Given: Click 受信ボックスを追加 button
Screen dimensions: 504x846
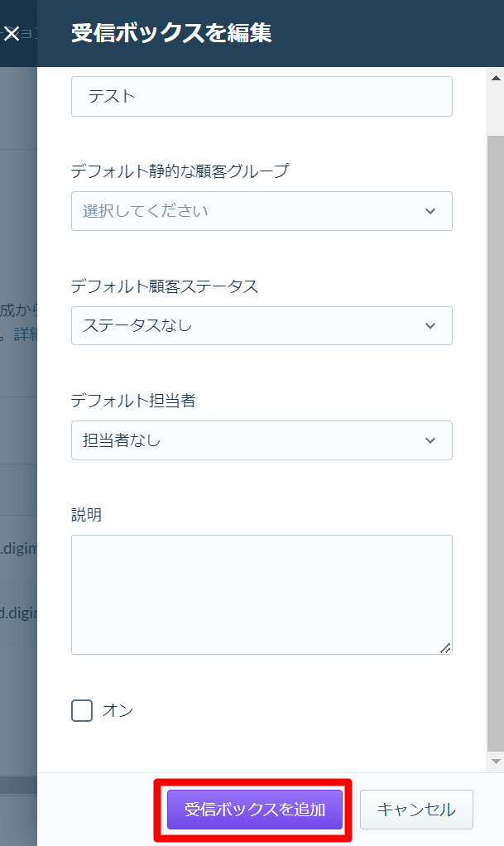Looking at the screenshot, I should click(255, 810).
